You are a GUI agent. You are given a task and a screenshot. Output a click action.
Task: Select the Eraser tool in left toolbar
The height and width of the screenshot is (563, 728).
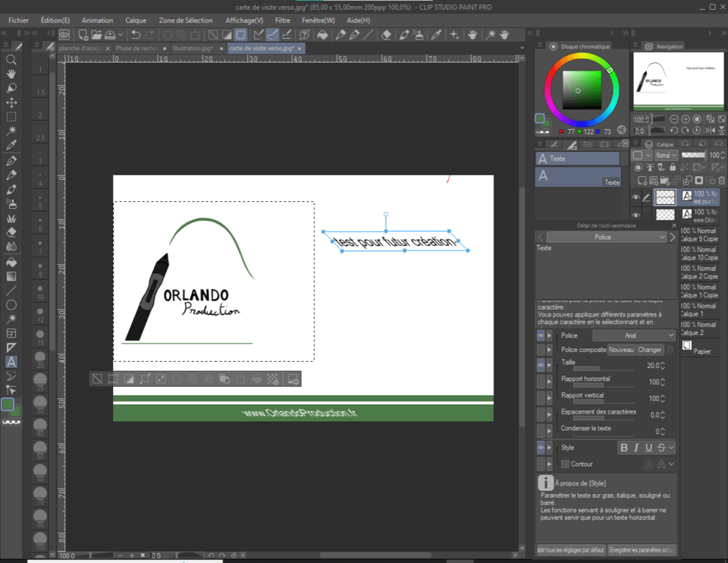[11, 232]
